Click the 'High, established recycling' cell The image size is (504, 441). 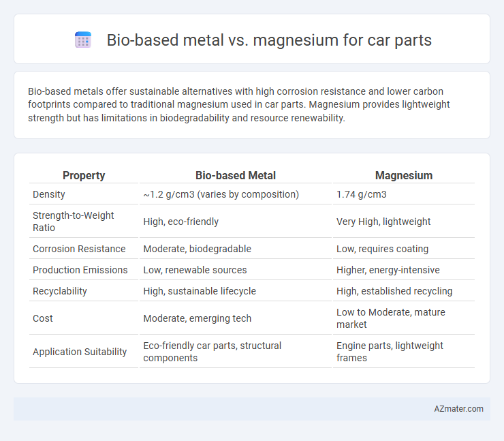(394, 291)
